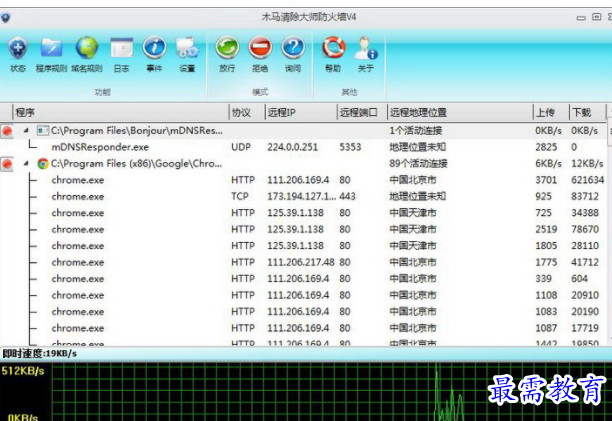
Task: Sort by 上传 upload column header
Action: coord(551,113)
